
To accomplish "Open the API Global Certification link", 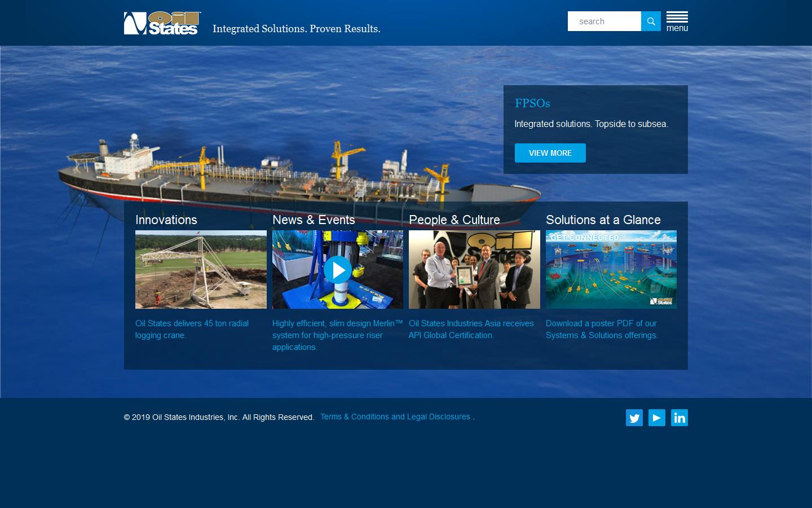I will coord(471,329).
